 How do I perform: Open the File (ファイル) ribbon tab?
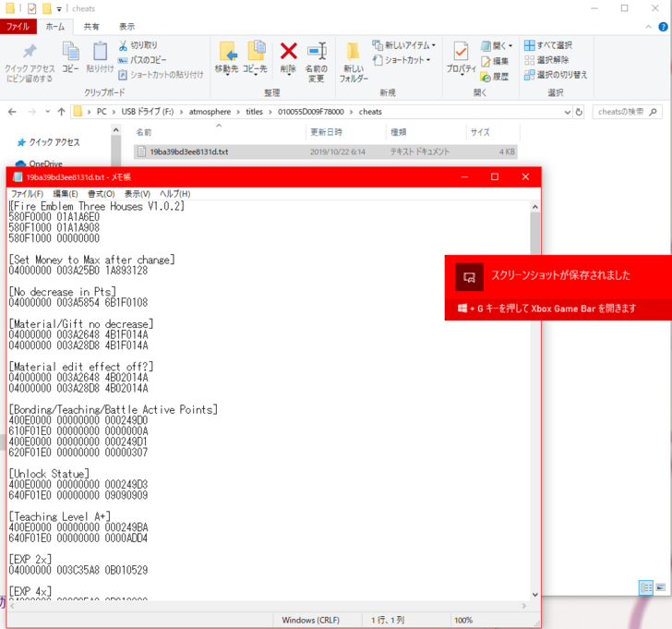point(18,27)
